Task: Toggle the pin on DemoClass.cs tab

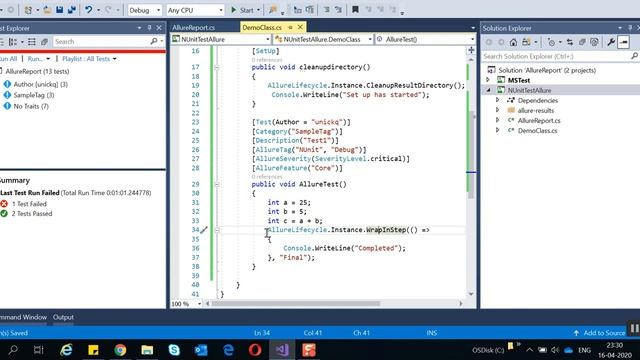Action: point(290,27)
